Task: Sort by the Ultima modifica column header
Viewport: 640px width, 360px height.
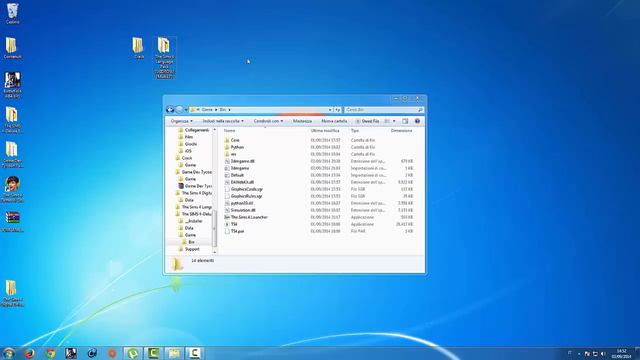Action: click(325, 131)
